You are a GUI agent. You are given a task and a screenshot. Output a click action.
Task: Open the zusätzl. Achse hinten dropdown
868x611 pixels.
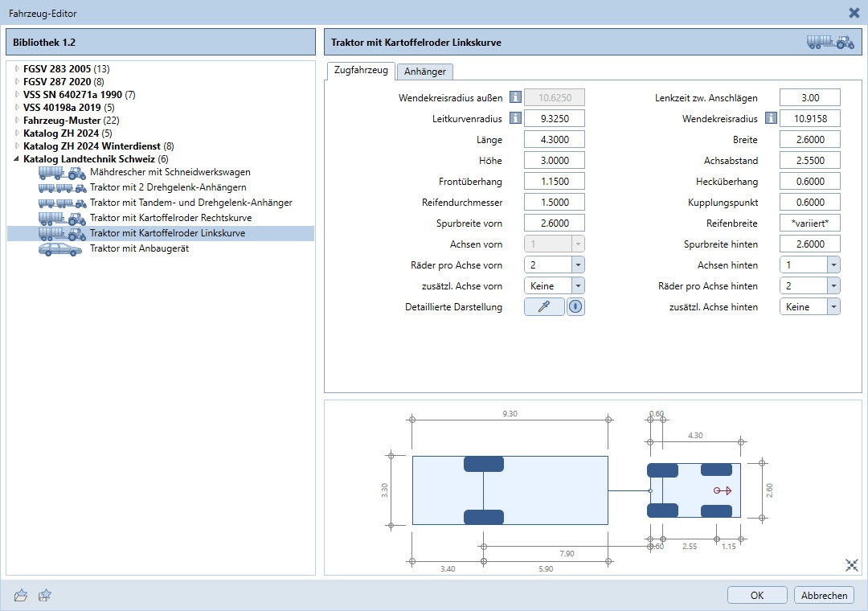833,307
